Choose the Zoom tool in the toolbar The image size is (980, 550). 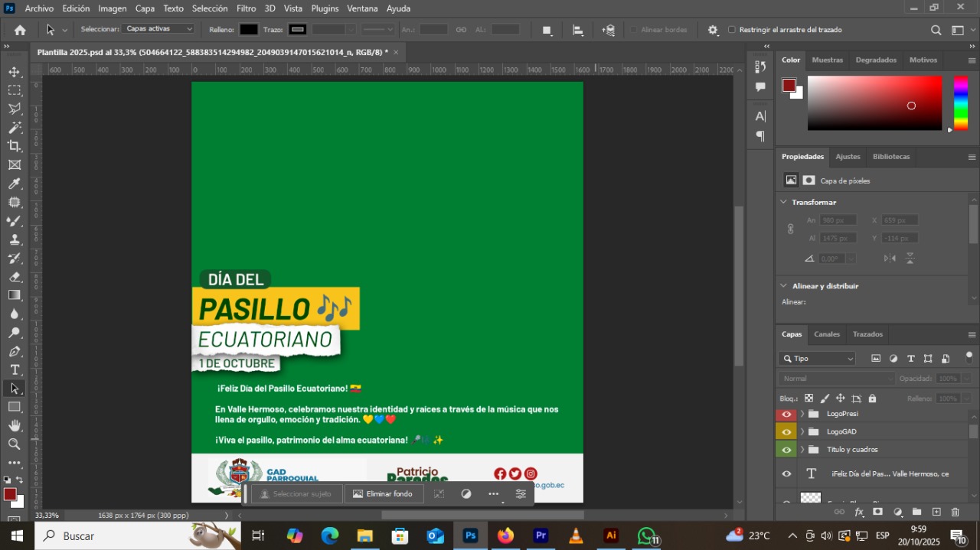(x=15, y=444)
